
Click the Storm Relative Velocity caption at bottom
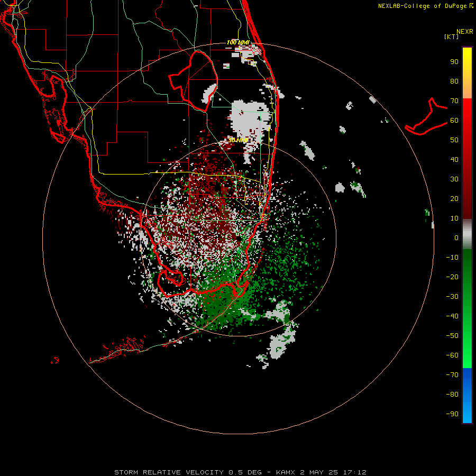tap(240, 472)
